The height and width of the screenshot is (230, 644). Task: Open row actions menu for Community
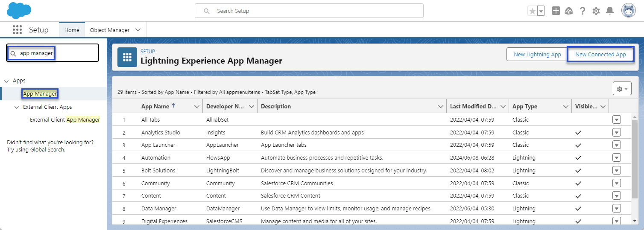(x=616, y=183)
